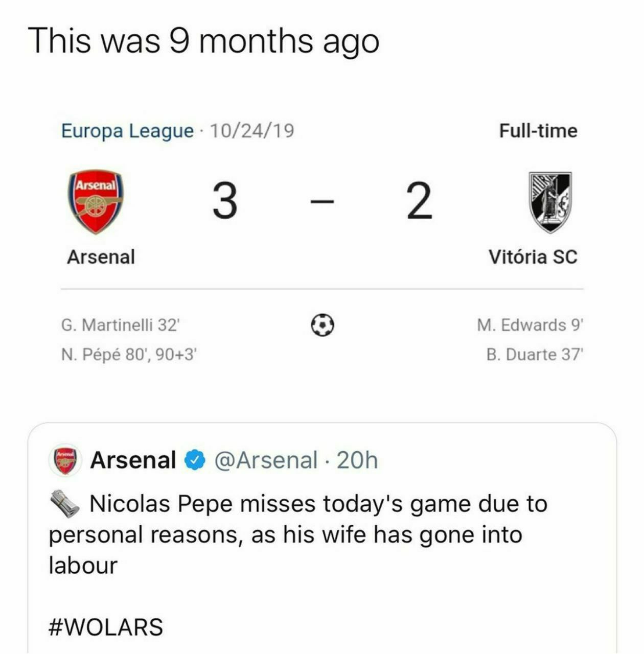
Task: Click the Arsenal club crest logo
Action: click(x=96, y=202)
